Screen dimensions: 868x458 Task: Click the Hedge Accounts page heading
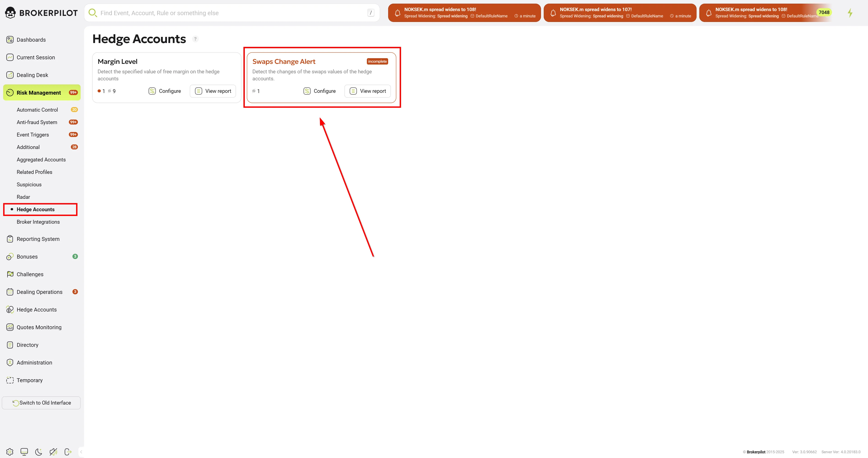coord(139,39)
